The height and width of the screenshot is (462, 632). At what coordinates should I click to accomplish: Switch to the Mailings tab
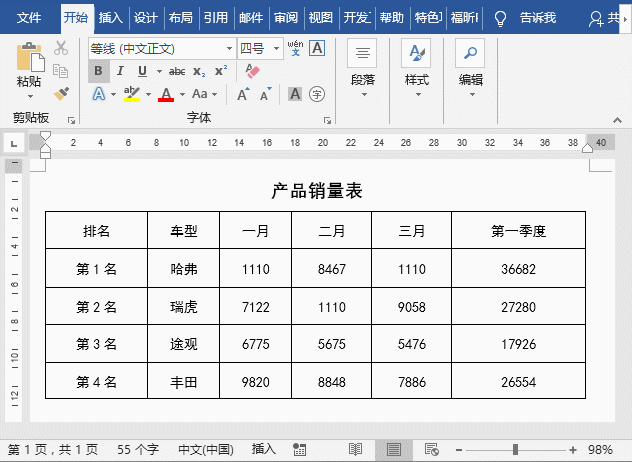coord(251,18)
